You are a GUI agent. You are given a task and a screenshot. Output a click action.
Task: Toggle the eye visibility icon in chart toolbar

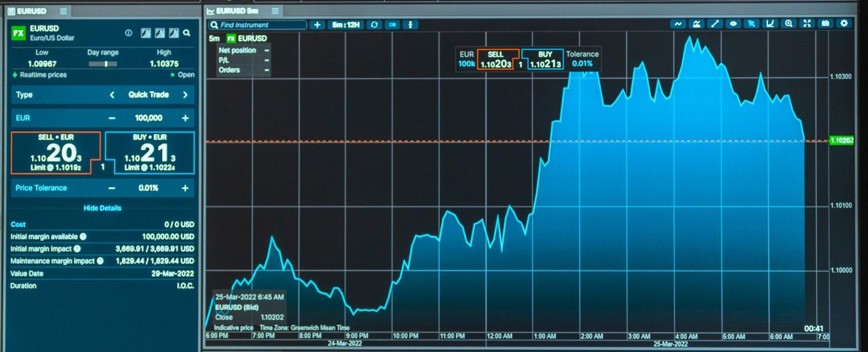733,24
